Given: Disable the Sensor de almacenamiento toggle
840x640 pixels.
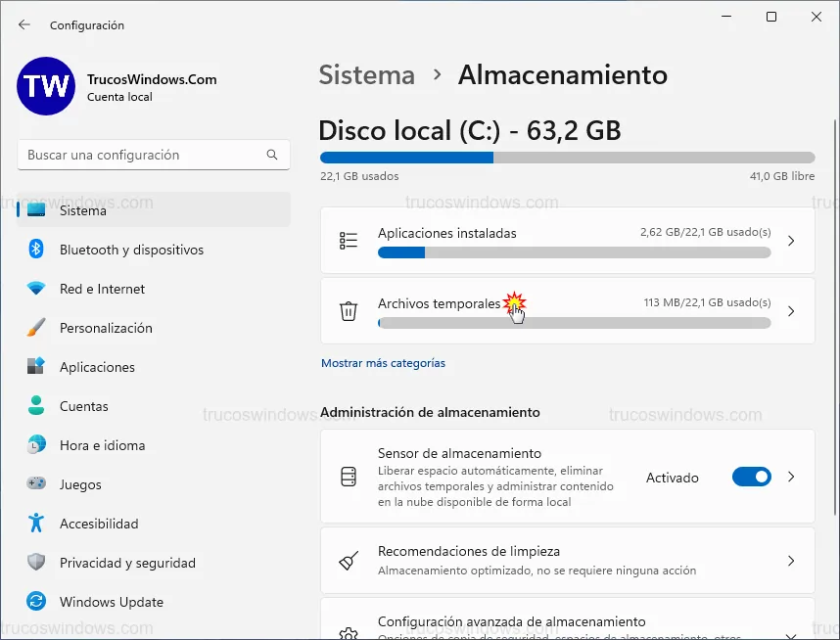Looking at the screenshot, I should coord(751,478).
